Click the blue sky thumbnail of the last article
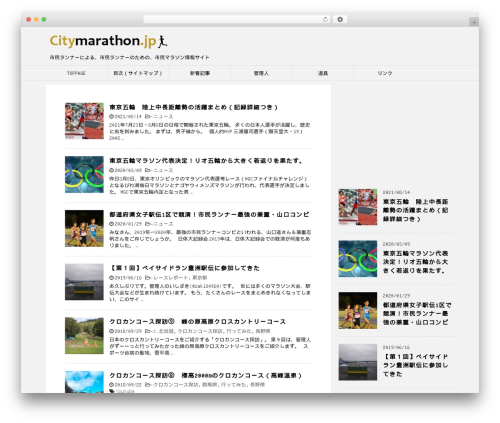 click(84, 382)
